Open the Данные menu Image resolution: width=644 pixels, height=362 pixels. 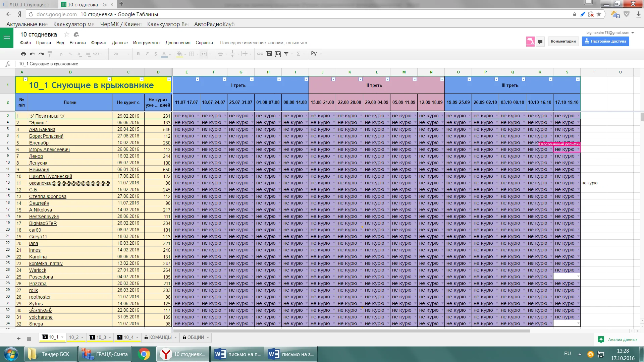pyautogui.click(x=119, y=43)
